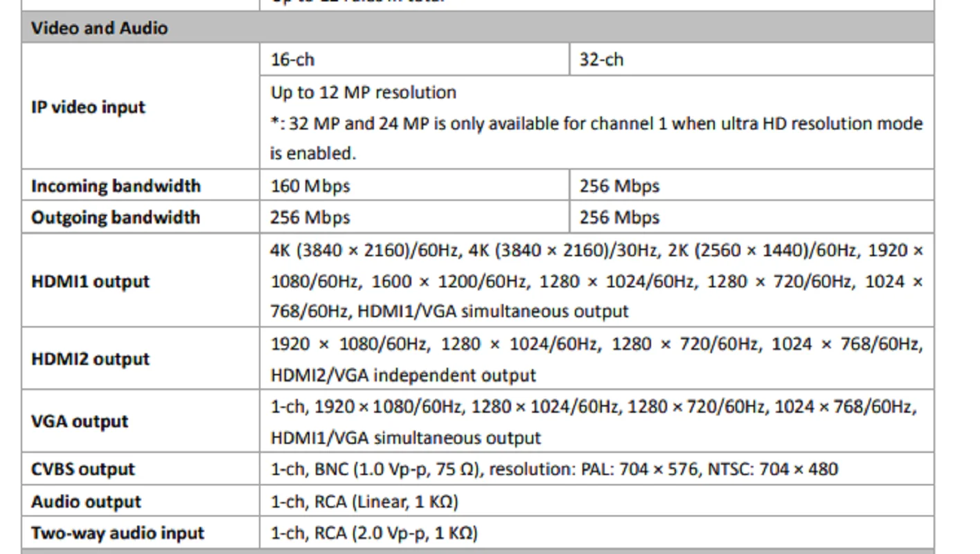Click the Up to 12 MP resolution text

(363, 93)
